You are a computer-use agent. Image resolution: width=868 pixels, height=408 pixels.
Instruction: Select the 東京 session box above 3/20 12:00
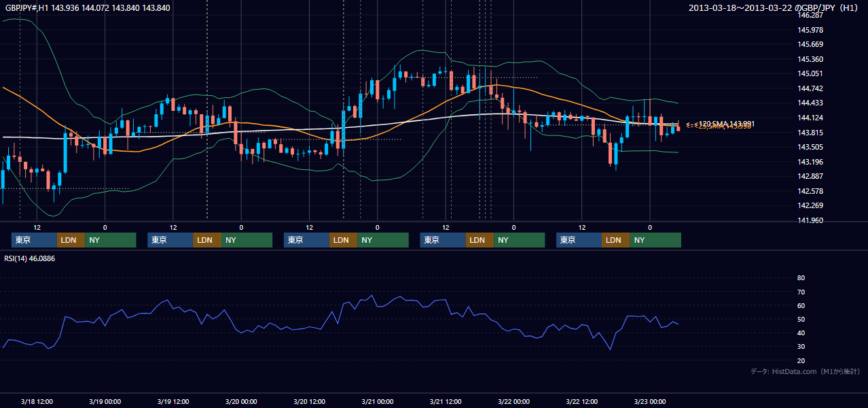click(x=306, y=240)
